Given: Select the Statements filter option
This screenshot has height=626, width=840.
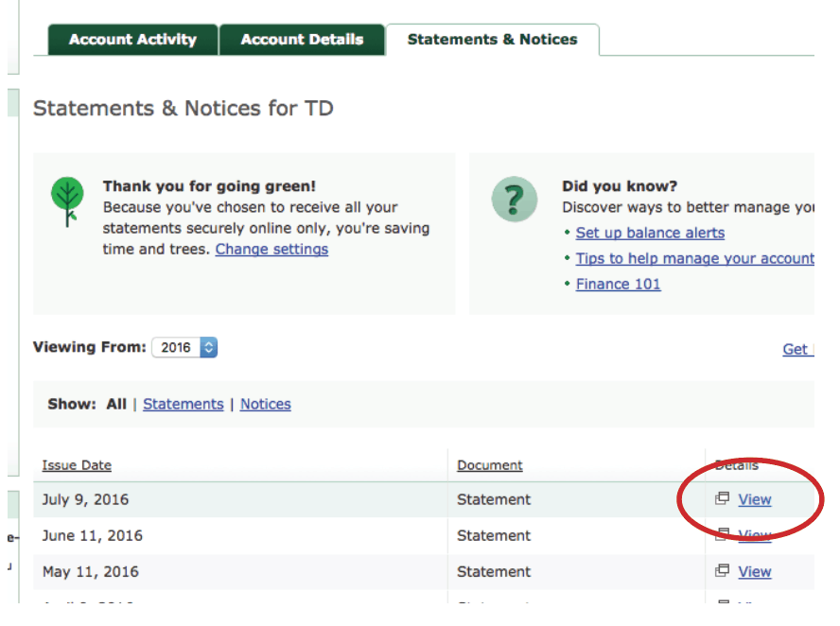Looking at the screenshot, I should coord(183,404).
